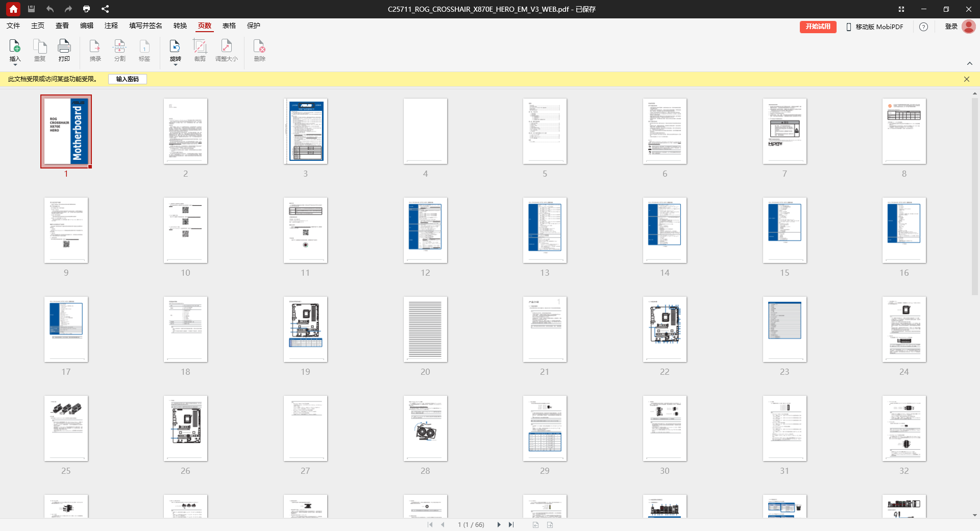Click the next view page icon in status bar
The image size is (980, 531).
tap(550, 525)
